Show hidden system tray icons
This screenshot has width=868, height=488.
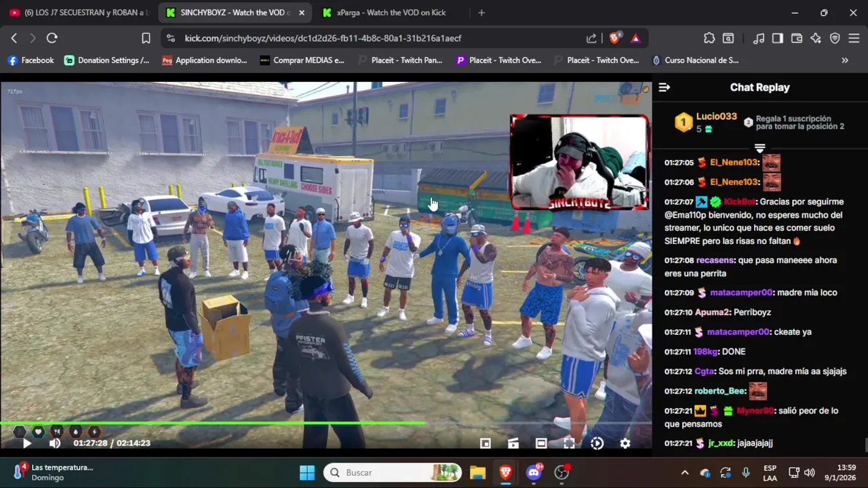tap(685, 472)
